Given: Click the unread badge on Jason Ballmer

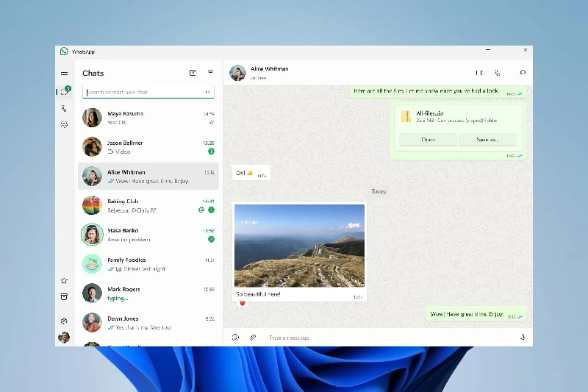Looking at the screenshot, I should coord(211,152).
